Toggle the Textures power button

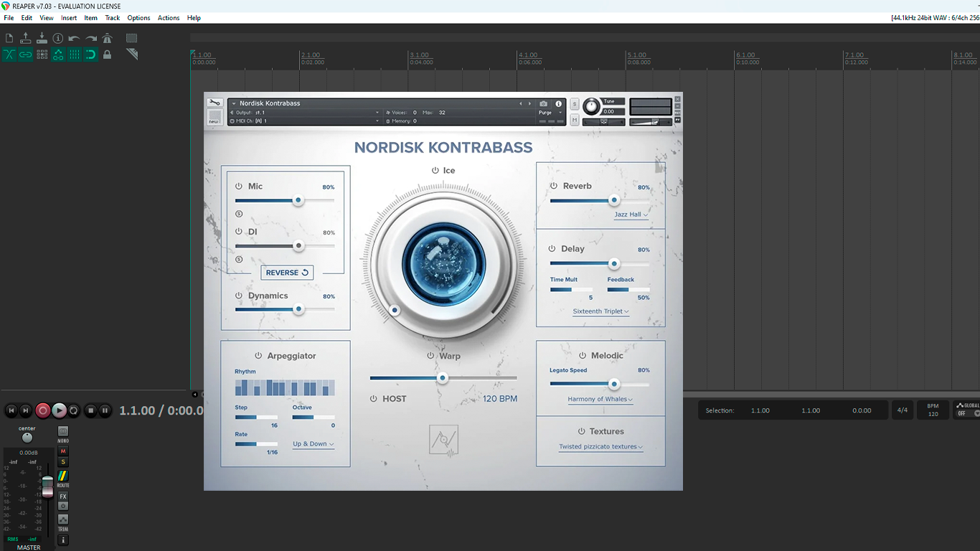[x=581, y=431]
